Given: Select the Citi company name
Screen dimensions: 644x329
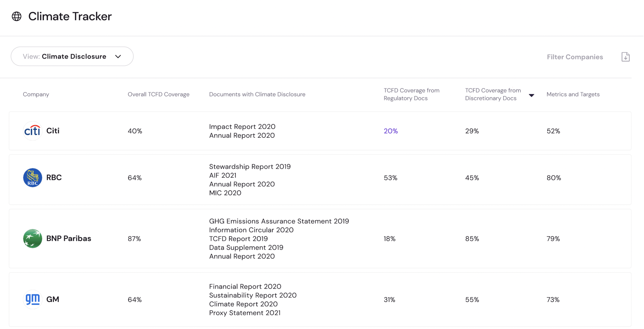Looking at the screenshot, I should click(x=53, y=131).
